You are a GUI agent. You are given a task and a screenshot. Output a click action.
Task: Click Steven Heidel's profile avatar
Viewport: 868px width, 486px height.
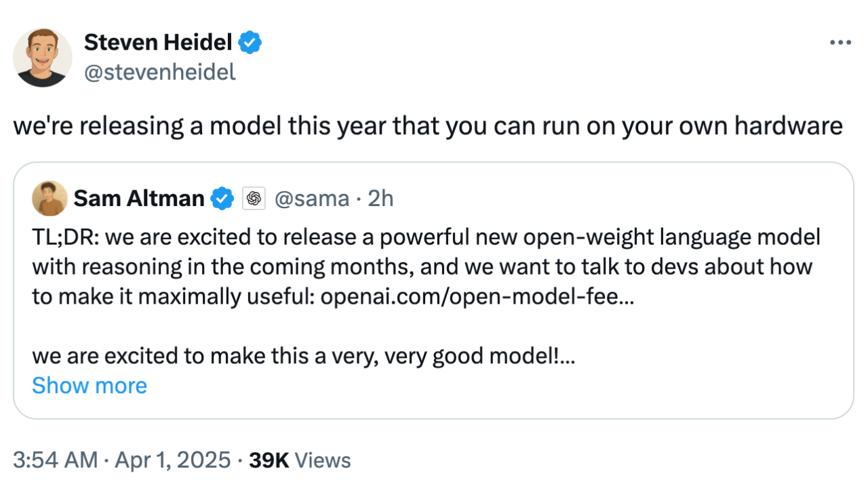tap(43, 58)
